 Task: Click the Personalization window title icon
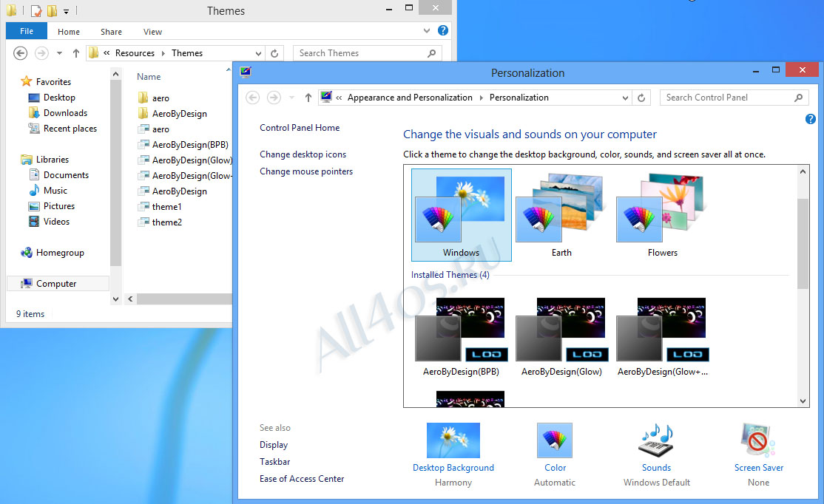(246, 72)
